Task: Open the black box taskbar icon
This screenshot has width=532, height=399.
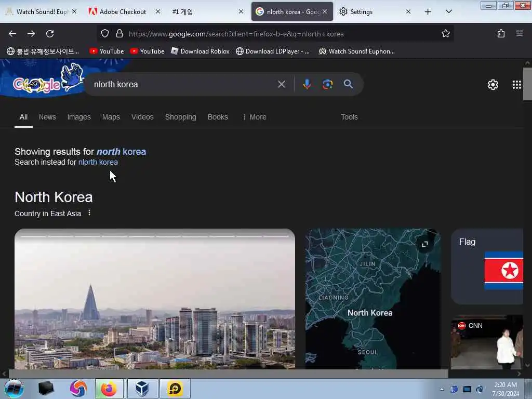Action: (x=46, y=389)
